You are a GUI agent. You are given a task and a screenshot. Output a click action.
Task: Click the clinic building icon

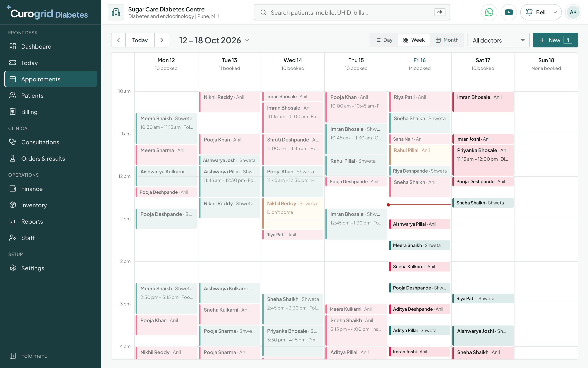[x=116, y=12]
